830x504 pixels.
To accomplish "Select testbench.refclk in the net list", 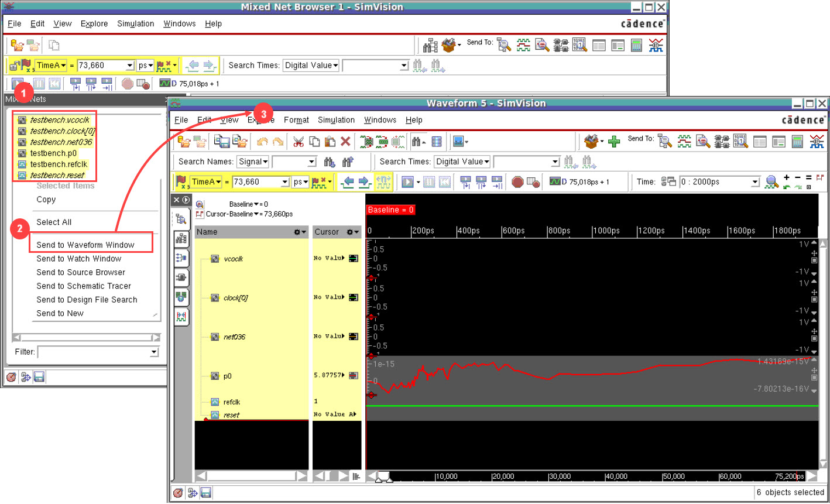I will point(59,164).
